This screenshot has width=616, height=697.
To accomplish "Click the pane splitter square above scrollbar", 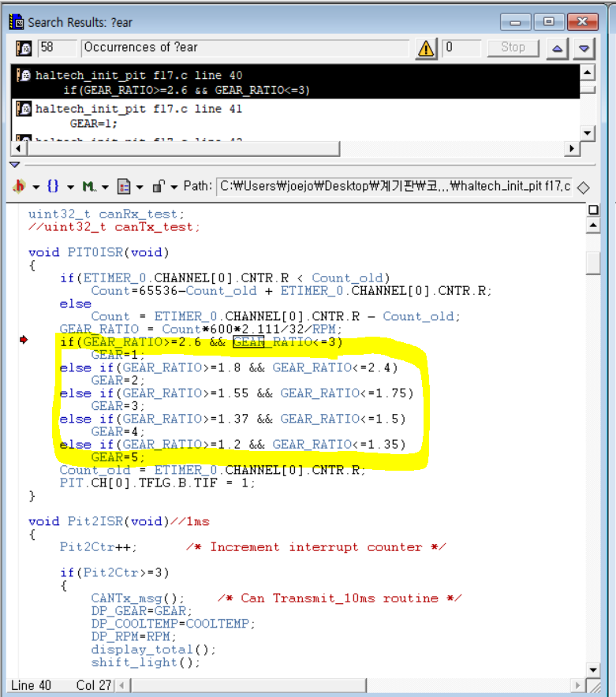I will (x=593, y=210).
